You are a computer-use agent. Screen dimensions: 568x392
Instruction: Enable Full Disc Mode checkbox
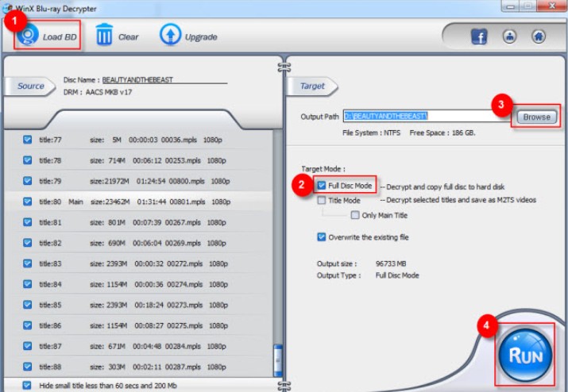(x=321, y=186)
